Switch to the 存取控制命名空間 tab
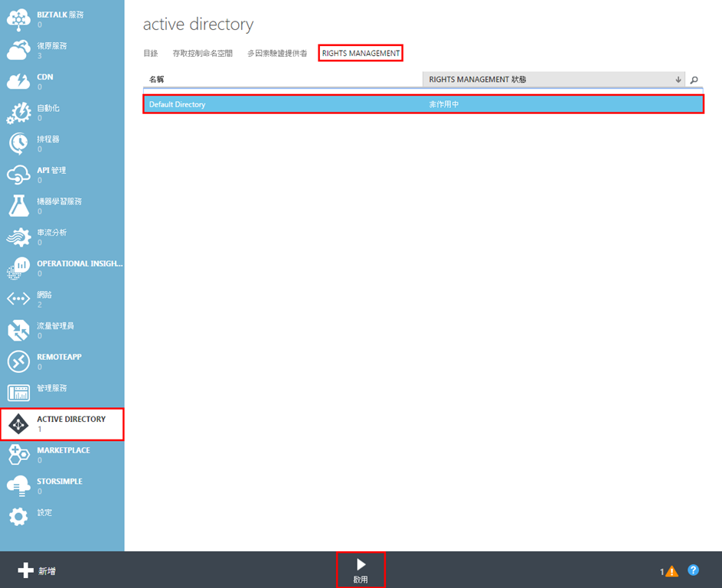This screenshot has height=588, width=722. coord(203,54)
